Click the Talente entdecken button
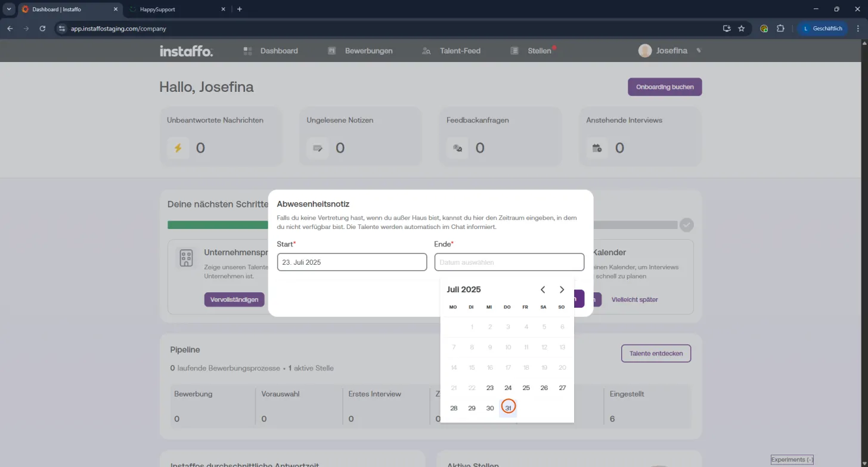 656,354
